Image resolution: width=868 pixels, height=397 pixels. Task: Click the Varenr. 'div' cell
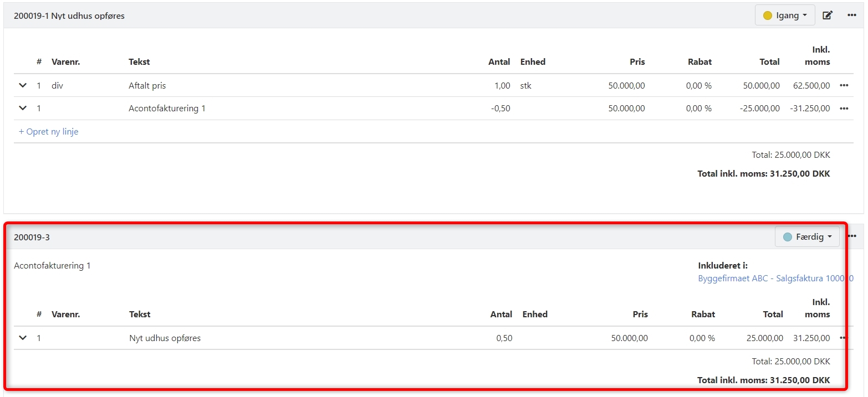click(58, 86)
